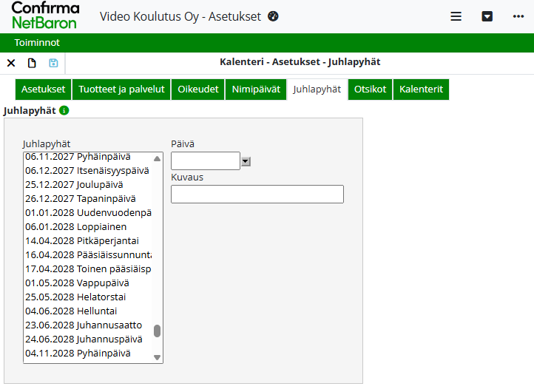Open the hamburger menu icon
The width and height of the screenshot is (534, 392).
(x=456, y=16)
